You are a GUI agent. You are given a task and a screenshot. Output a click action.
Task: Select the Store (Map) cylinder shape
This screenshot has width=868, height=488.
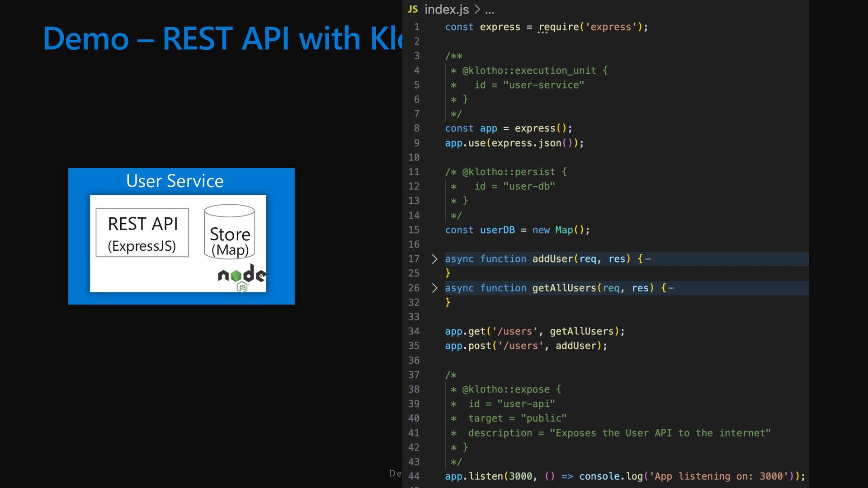point(230,231)
